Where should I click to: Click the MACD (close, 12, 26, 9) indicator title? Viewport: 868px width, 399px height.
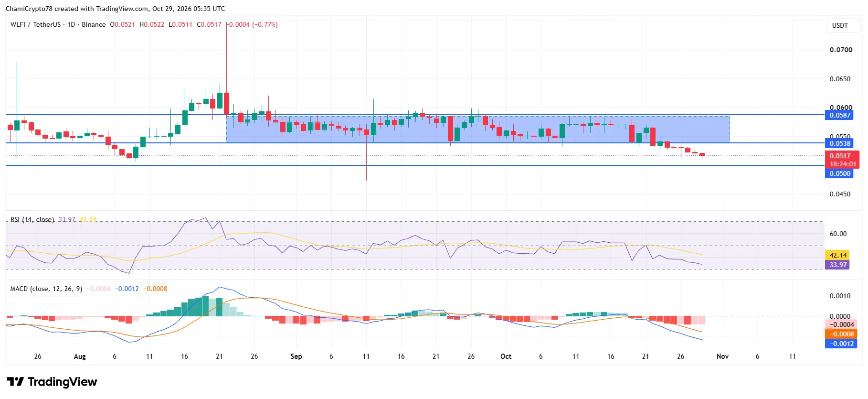click(46, 289)
